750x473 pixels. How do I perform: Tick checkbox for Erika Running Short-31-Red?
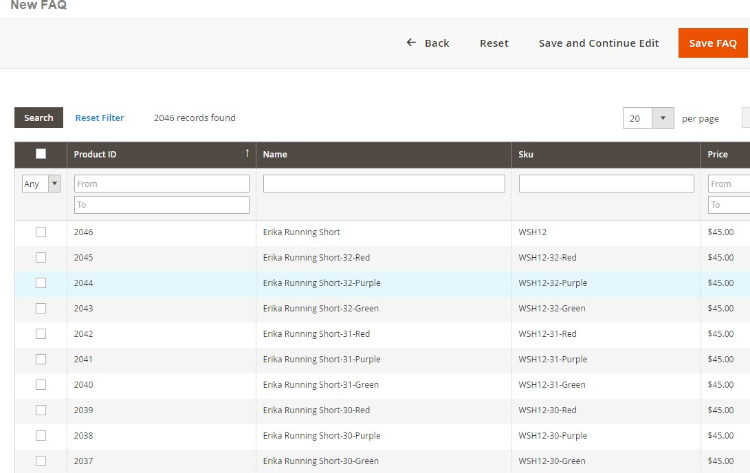point(41,334)
